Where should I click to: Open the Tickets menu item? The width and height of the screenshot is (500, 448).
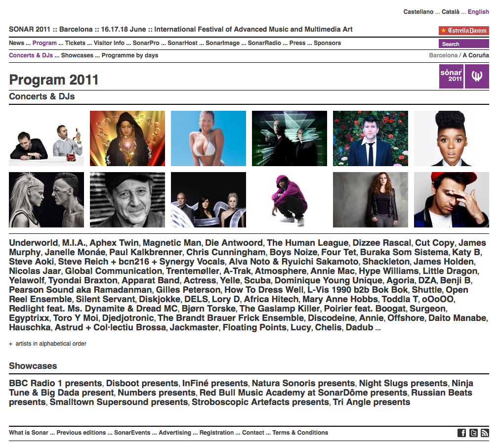point(75,43)
